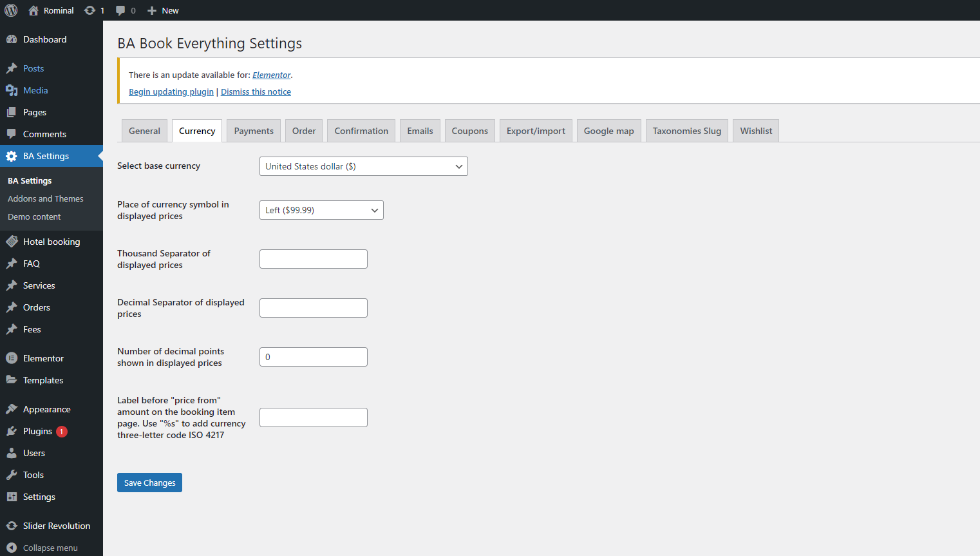This screenshot has height=556, width=980.
Task: Open the Media library menu
Action: (x=35, y=90)
